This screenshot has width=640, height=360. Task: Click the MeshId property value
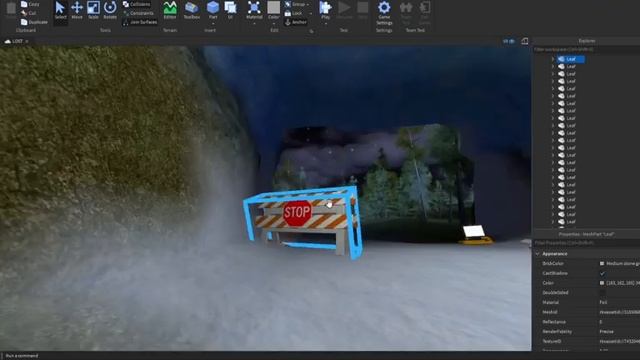619,312
